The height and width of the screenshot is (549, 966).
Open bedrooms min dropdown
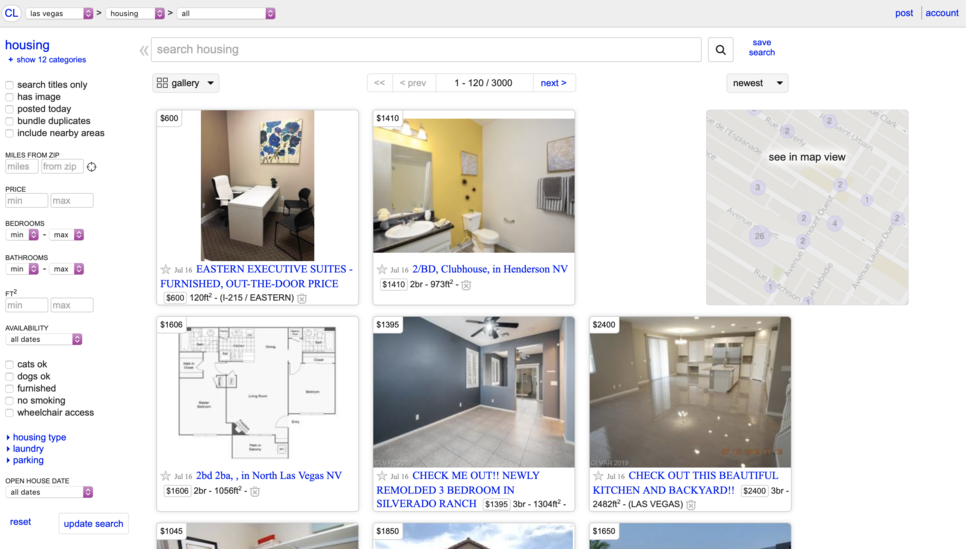click(22, 235)
